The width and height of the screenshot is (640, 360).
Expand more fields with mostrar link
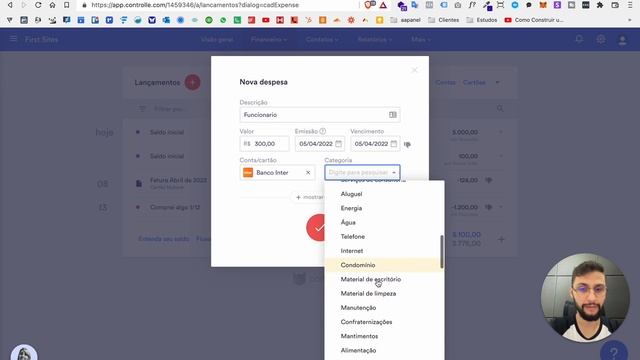click(x=310, y=197)
